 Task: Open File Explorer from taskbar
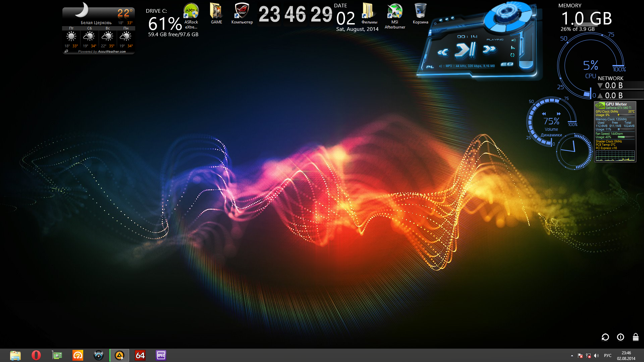coord(15,355)
